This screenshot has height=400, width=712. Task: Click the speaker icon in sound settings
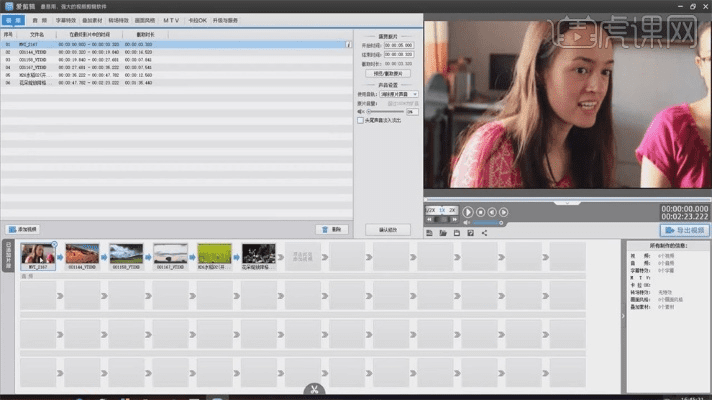coord(360,111)
